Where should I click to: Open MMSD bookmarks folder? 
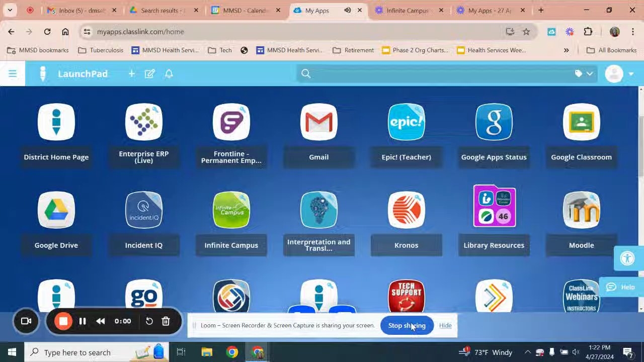[38, 50]
